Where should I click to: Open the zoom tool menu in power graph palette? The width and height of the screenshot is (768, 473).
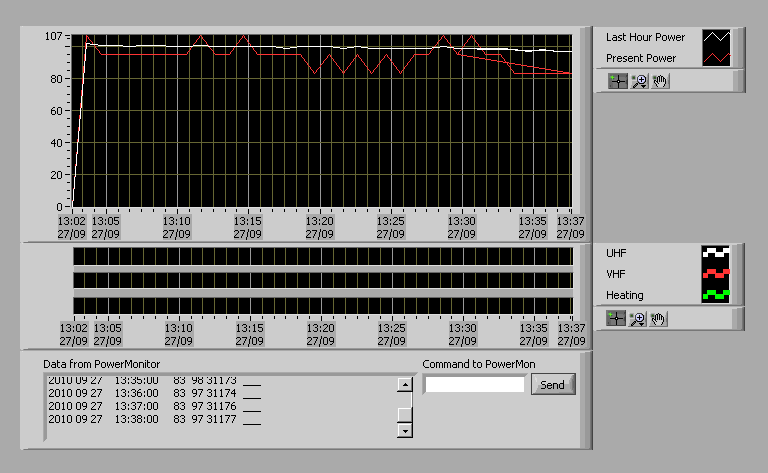point(638,81)
